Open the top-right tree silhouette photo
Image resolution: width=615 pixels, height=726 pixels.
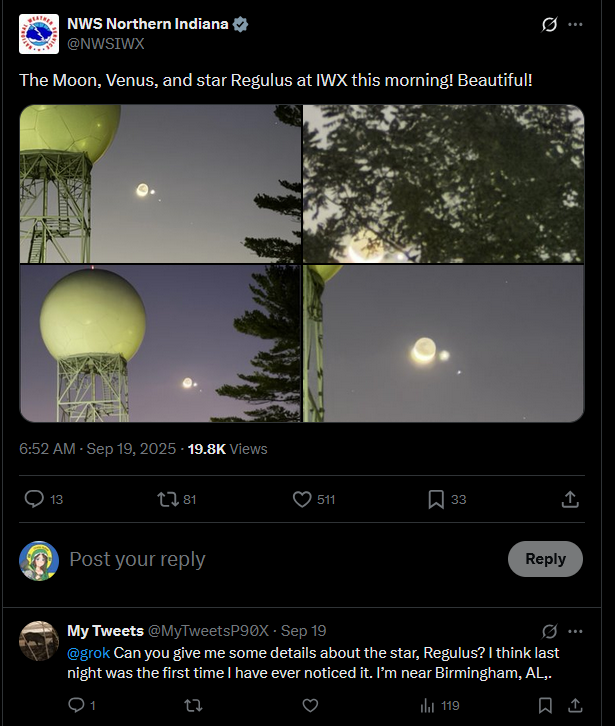(443, 184)
